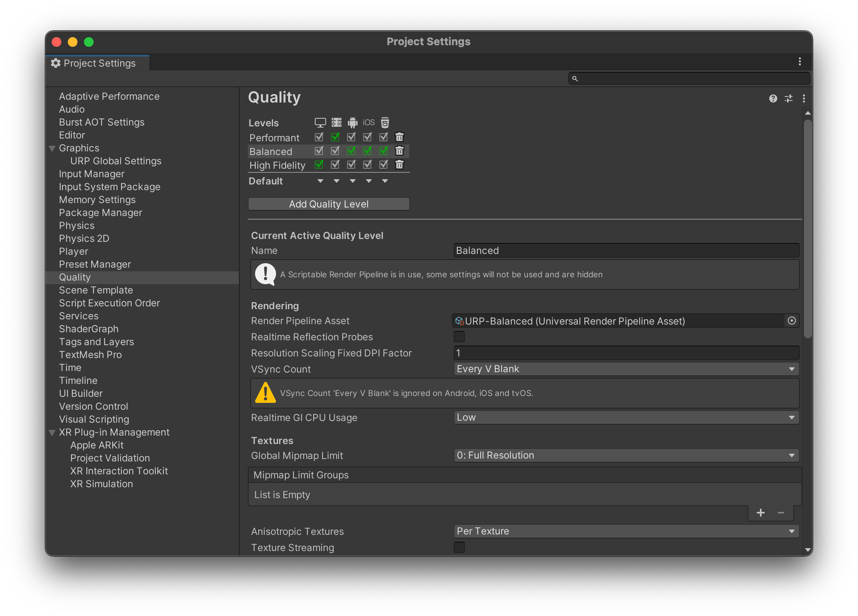This screenshot has width=858, height=616.
Task: Toggle High Fidelity desktop platform checkbox
Action: [x=319, y=165]
